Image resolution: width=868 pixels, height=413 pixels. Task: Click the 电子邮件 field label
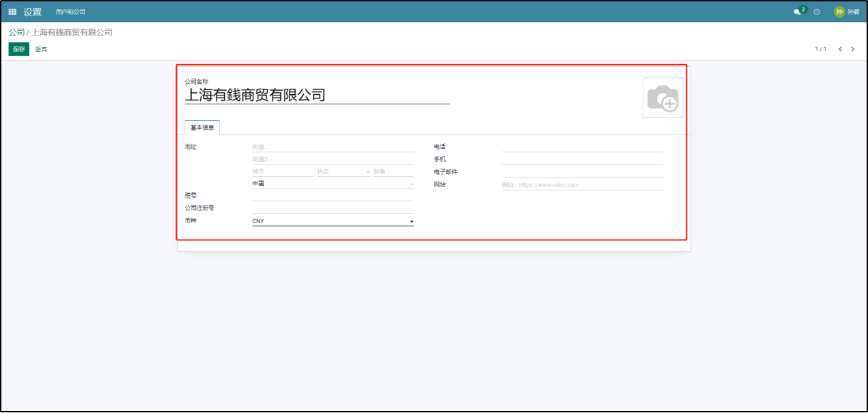pyautogui.click(x=446, y=172)
